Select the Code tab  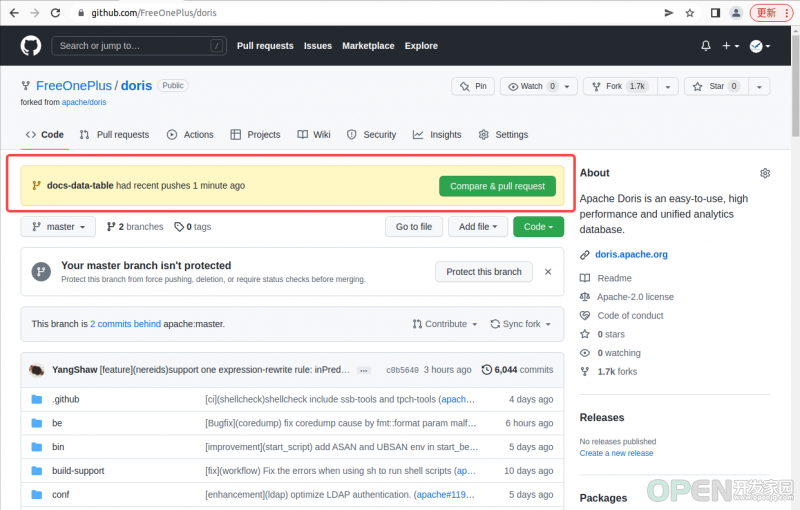(45, 135)
